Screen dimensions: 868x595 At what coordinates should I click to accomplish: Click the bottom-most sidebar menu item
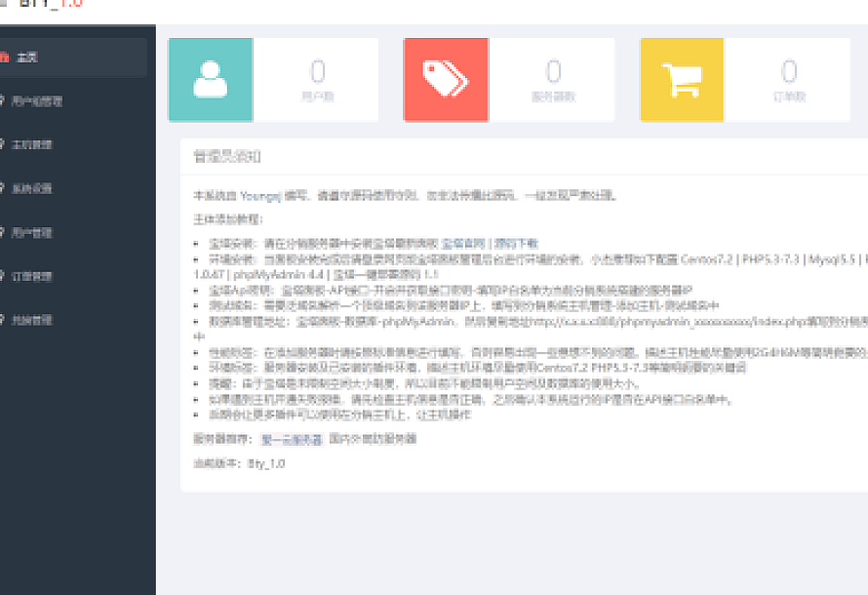[x=31, y=320]
